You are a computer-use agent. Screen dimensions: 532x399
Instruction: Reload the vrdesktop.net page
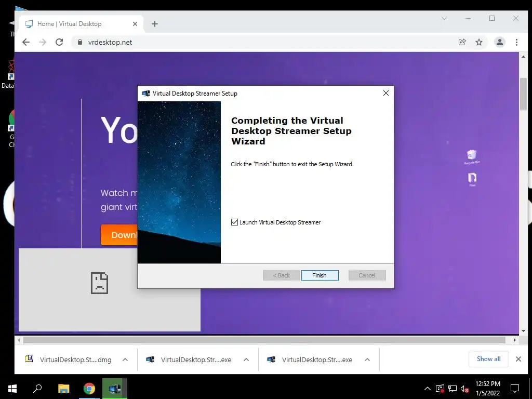click(x=59, y=42)
